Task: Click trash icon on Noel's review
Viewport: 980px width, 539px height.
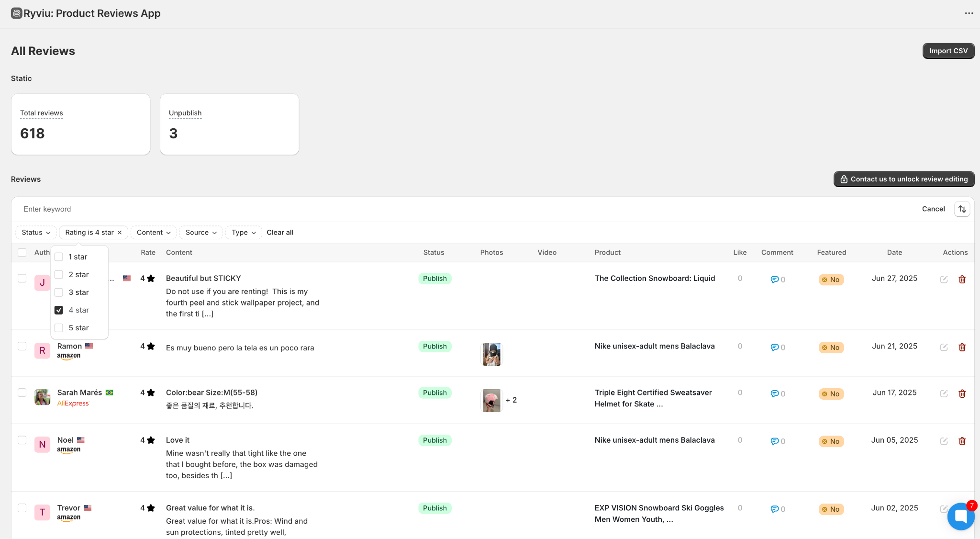Action: (962, 441)
